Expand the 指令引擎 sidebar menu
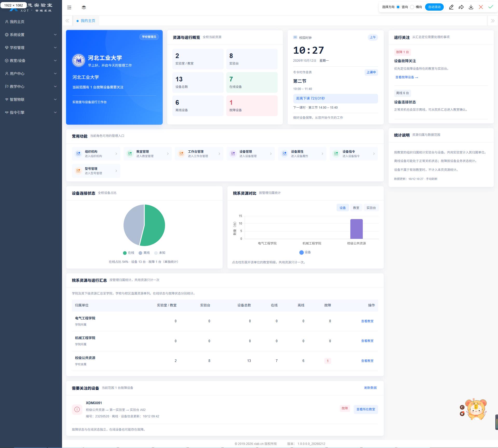Image resolution: width=498 pixels, height=448 pixels. pos(31,113)
